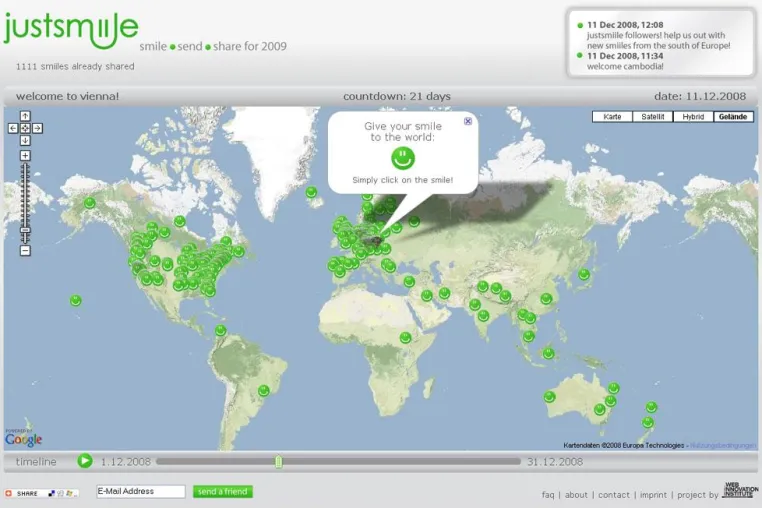Pan the map up with the arrow
The image size is (762, 508).
click(25, 116)
